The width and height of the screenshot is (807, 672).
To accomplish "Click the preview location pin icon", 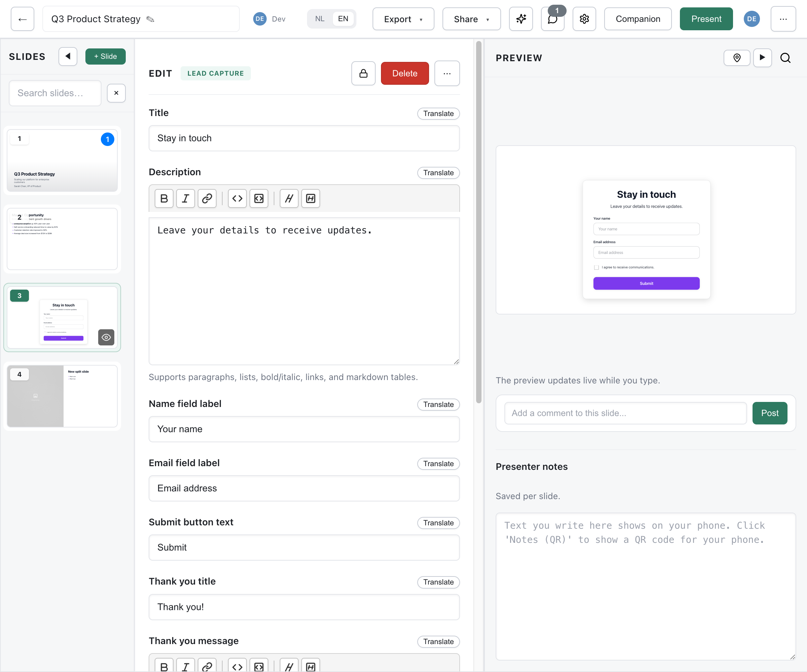I will pos(737,58).
